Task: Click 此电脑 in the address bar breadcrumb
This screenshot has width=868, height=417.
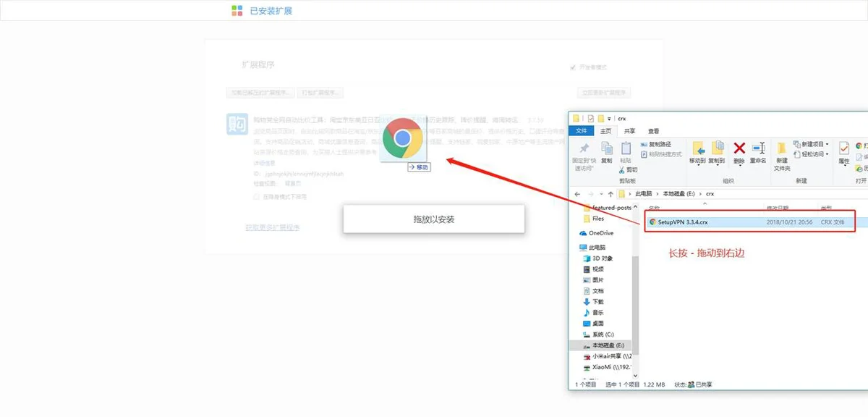Action: (642, 194)
